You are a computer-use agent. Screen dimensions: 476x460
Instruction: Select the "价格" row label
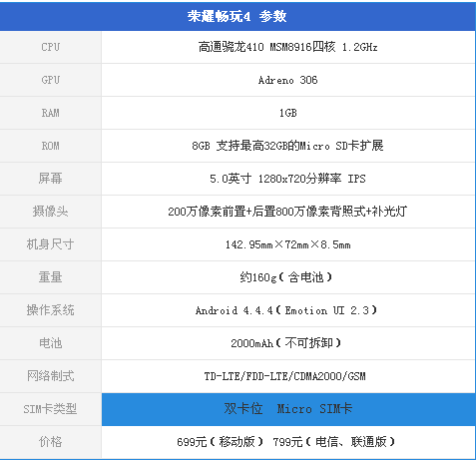tap(50, 442)
